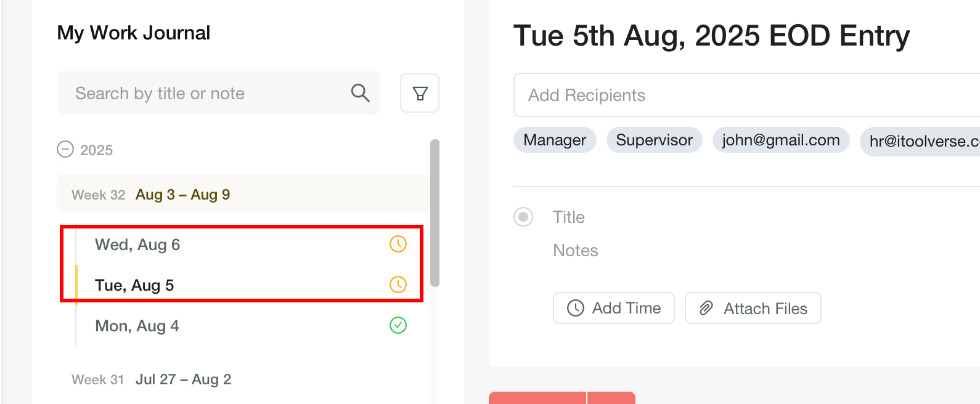980x404 pixels.
Task: Open the Wed, Aug 6 journal entry
Action: point(137,244)
